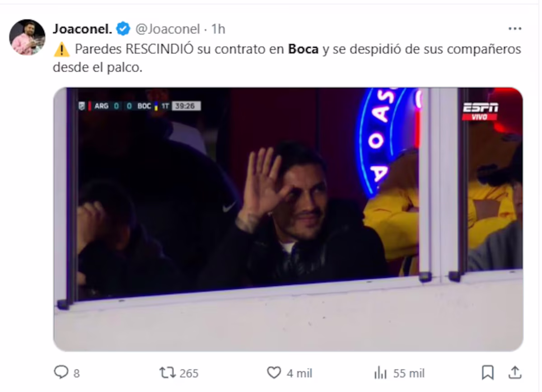This screenshot has height=392, width=542.
Task: Bookmark this tweet
Action: (x=487, y=373)
